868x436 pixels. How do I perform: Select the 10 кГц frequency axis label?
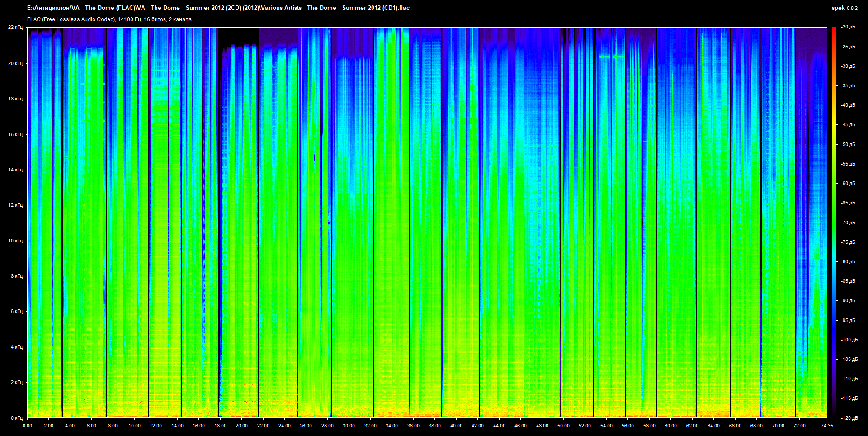(15, 241)
